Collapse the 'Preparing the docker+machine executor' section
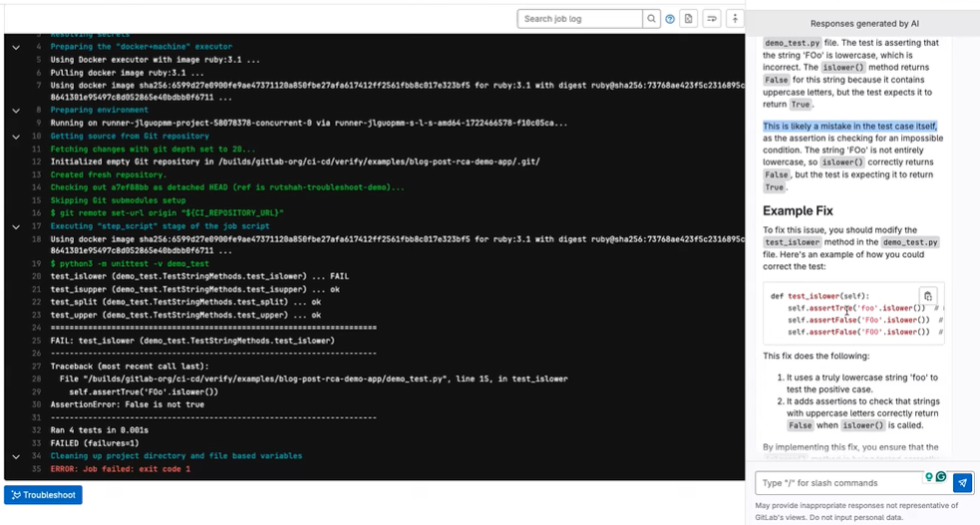 [16, 47]
